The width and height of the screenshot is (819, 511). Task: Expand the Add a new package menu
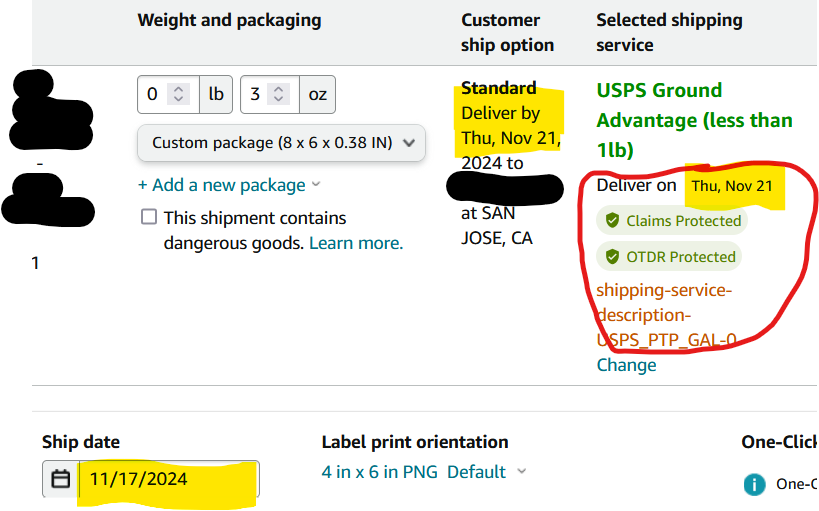[x=229, y=185]
